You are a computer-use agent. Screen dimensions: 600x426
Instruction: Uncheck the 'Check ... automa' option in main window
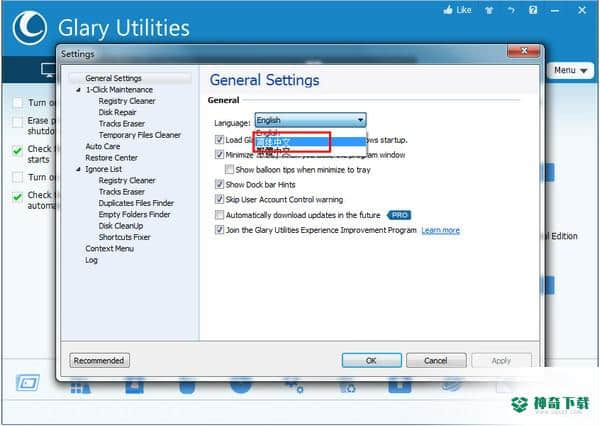click(17, 197)
